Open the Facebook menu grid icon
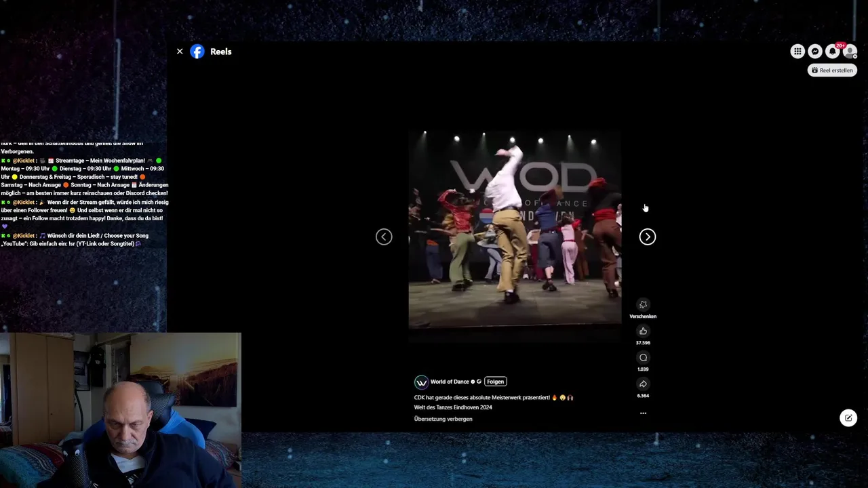 797,52
